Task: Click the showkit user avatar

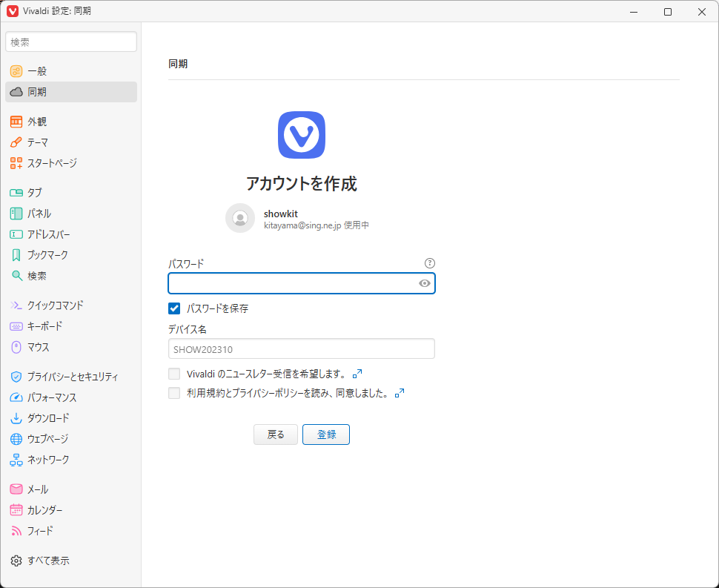Action: (240, 218)
